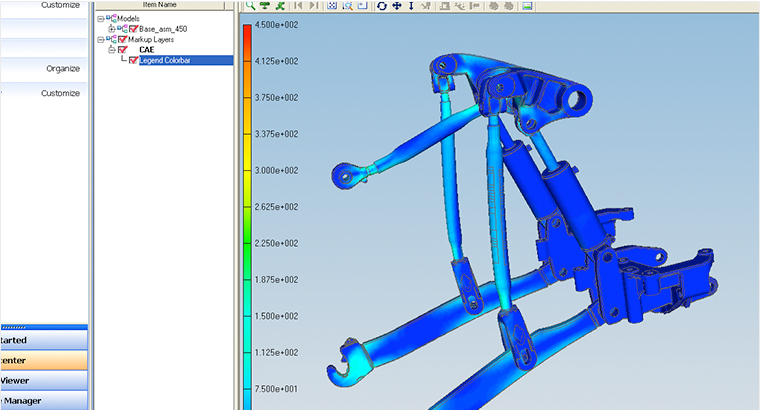Click the vertical zoom arrow tool icon
Viewport: 760px width, 410px height.
(410, 6)
